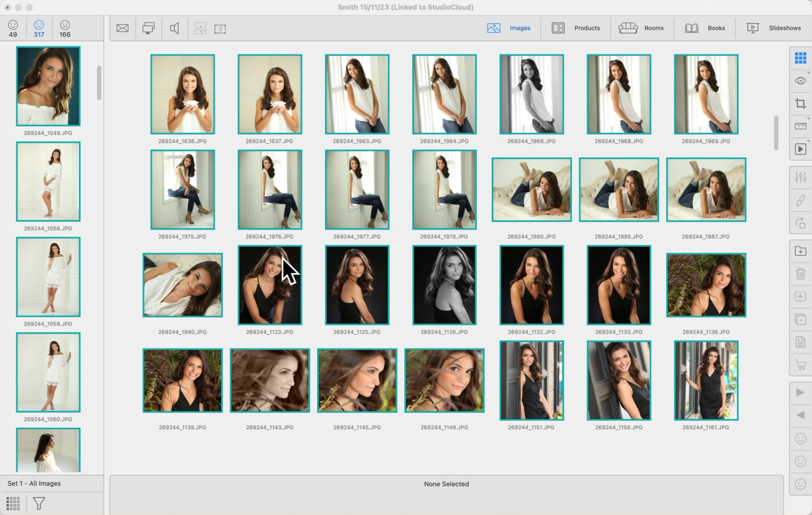Screen dimensions: 812x515
Task: Select thumbnail 269244_1126.JPG black and white portrait
Action: (x=444, y=285)
